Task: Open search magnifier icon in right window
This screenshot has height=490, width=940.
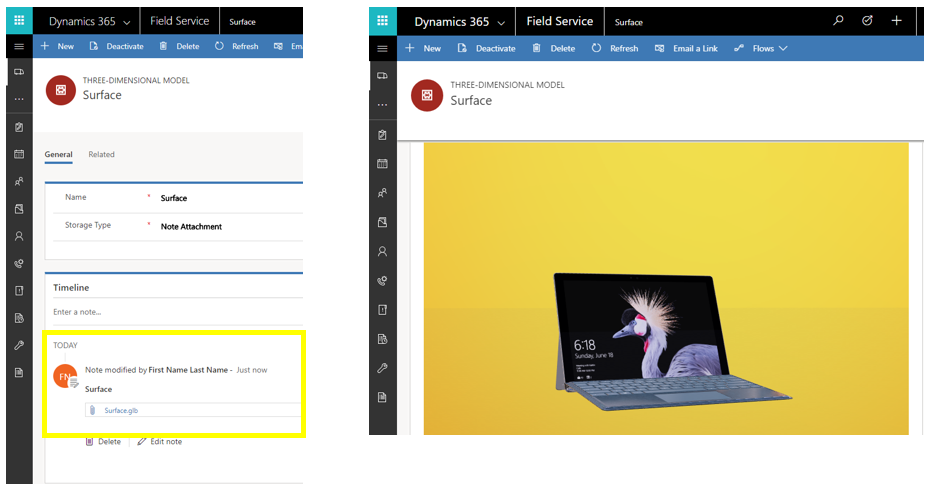Action: 838,21
